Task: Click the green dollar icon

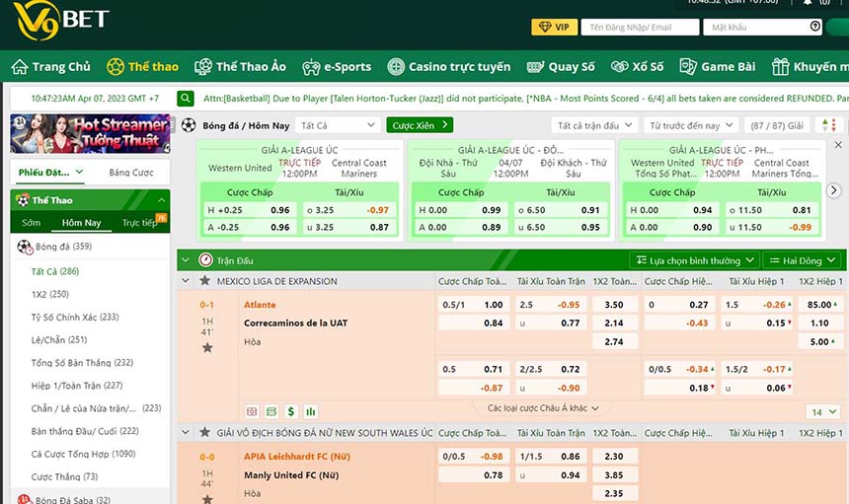Action: coord(291,411)
